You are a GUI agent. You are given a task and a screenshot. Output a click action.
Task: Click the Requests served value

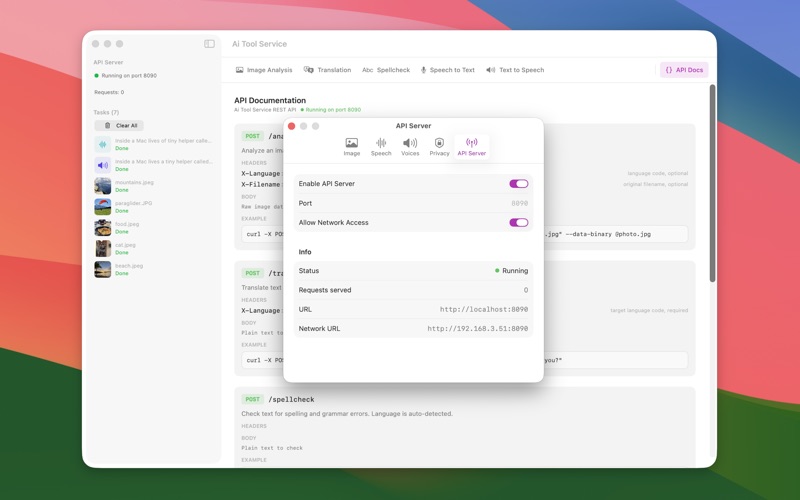(526, 290)
